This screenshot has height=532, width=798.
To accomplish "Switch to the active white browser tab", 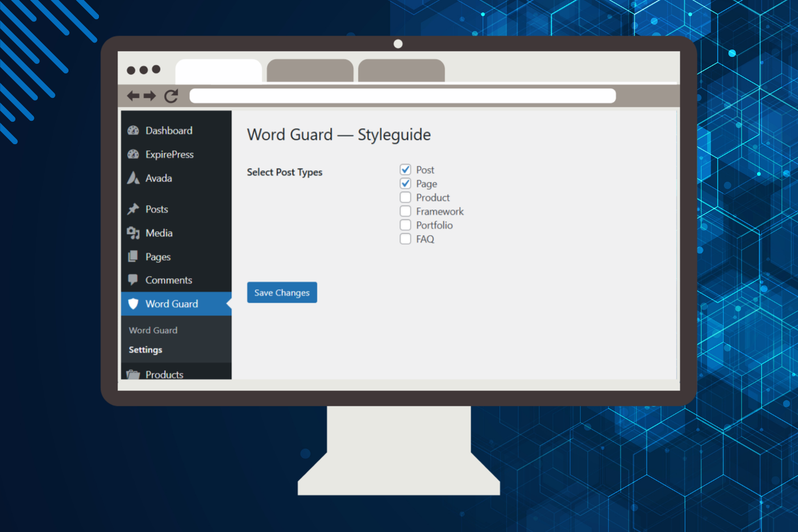I will click(x=219, y=71).
